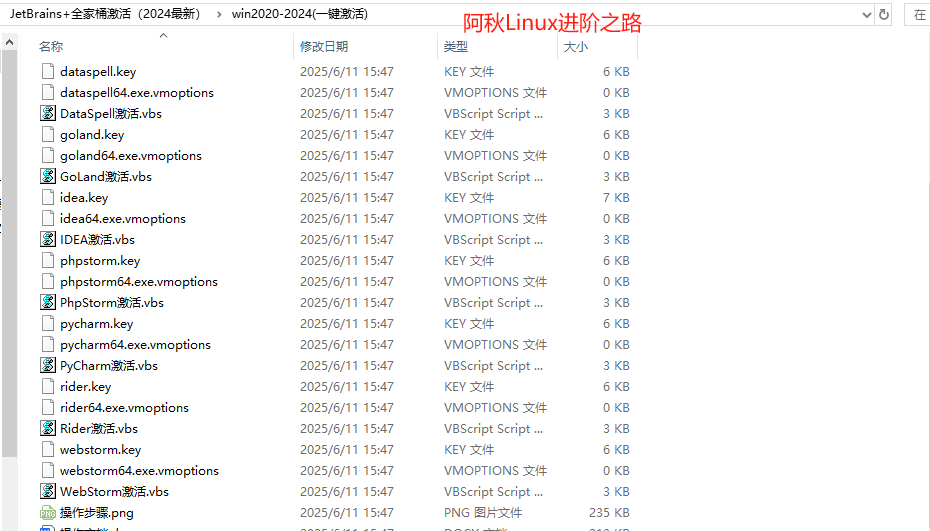Select the file name IDEA激活.vbs
The image size is (930, 531).
[x=97, y=239]
